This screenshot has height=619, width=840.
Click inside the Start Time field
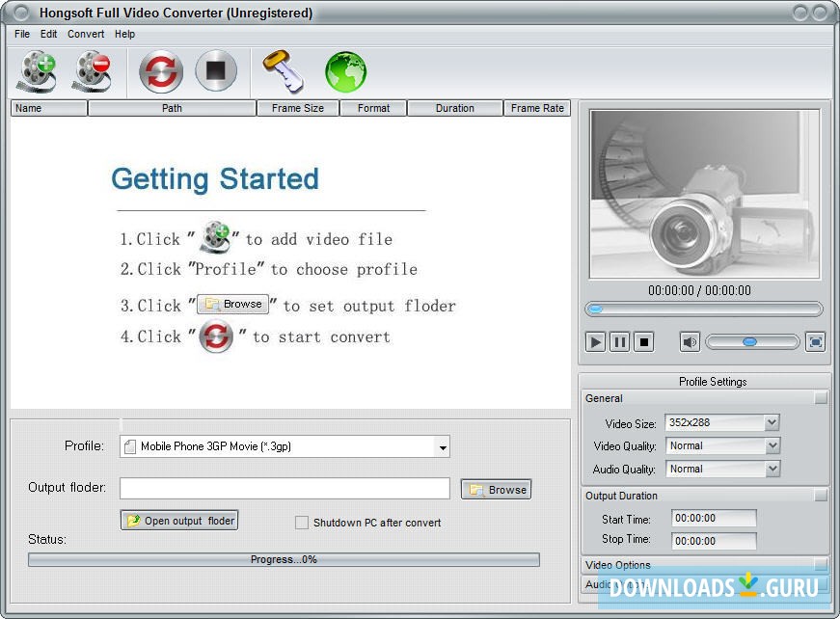(712, 518)
